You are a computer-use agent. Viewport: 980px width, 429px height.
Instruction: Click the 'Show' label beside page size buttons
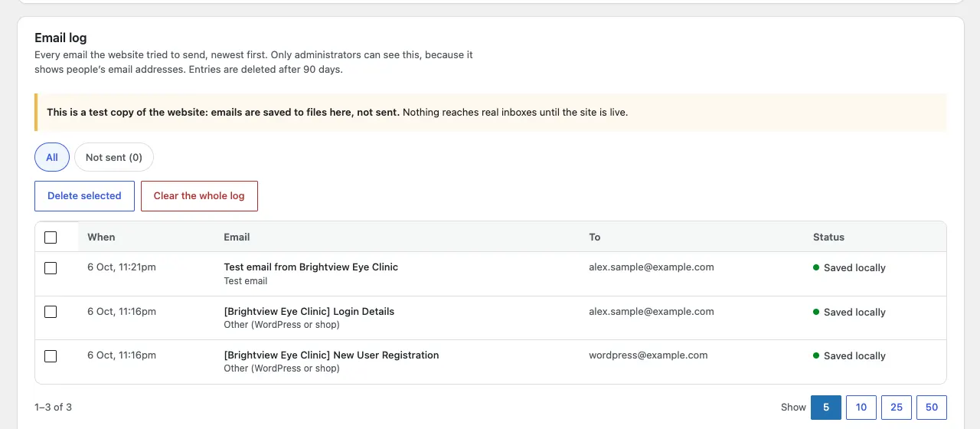coord(793,408)
